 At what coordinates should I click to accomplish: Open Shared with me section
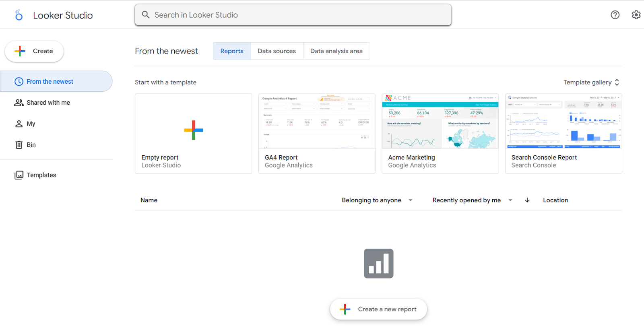coord(56,103)
